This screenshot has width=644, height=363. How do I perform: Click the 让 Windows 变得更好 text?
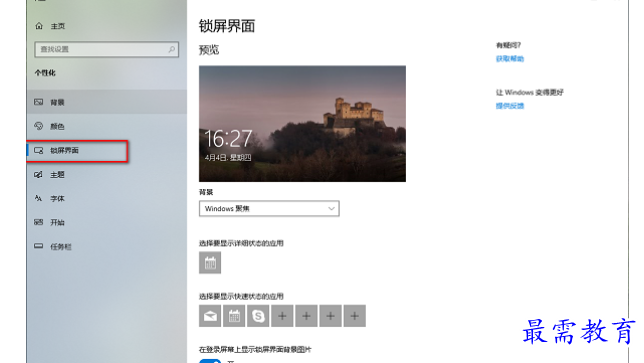pyautogui.click(x=529, y=92)
